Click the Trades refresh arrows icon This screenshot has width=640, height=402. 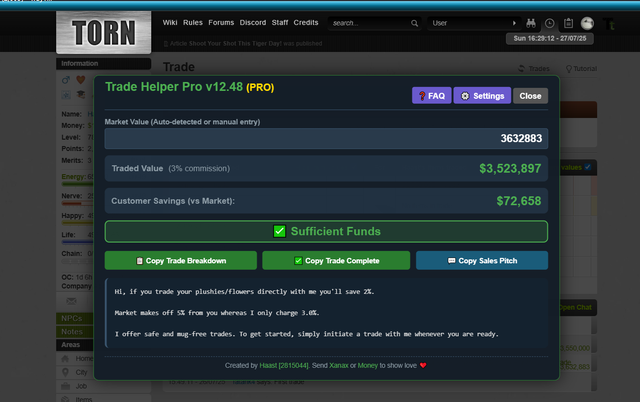pyautogui.click(x=521, y=69)
